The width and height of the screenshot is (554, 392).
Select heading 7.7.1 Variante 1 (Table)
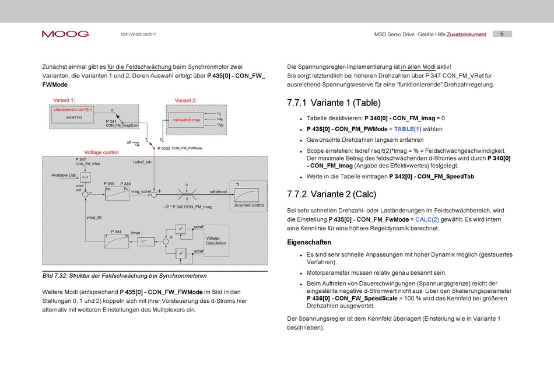334,103
